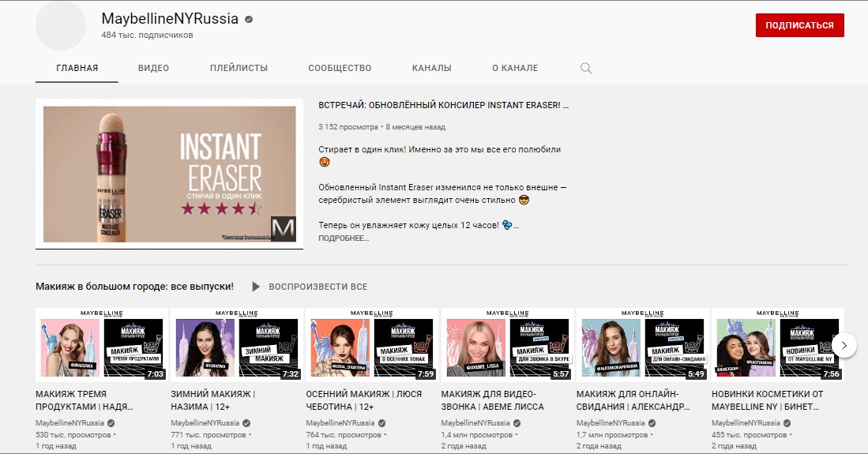The width and height of the screenshot is (868, 454).
Task: Open МАКИЯЖ ДЛЯ ВИДЕО-ЗВОНКА video thumbnail
Action: (508, 345)
